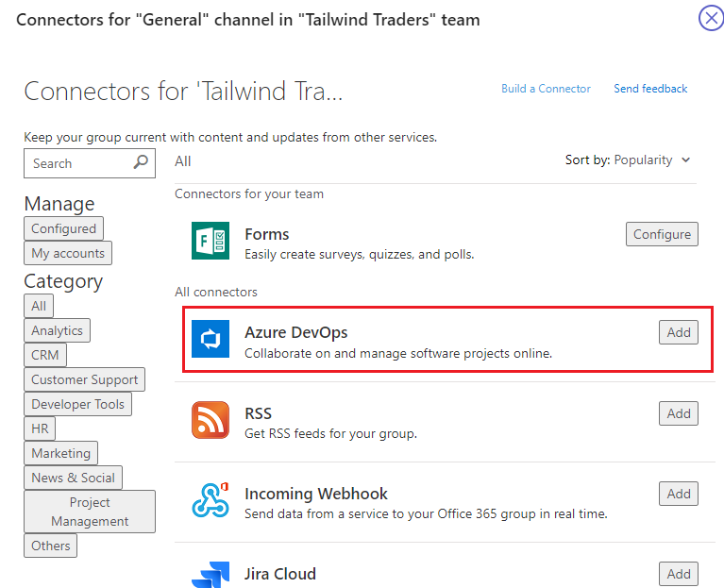Add the RSS connector
This screenshot has width=724, height=588.
(679, 413)
